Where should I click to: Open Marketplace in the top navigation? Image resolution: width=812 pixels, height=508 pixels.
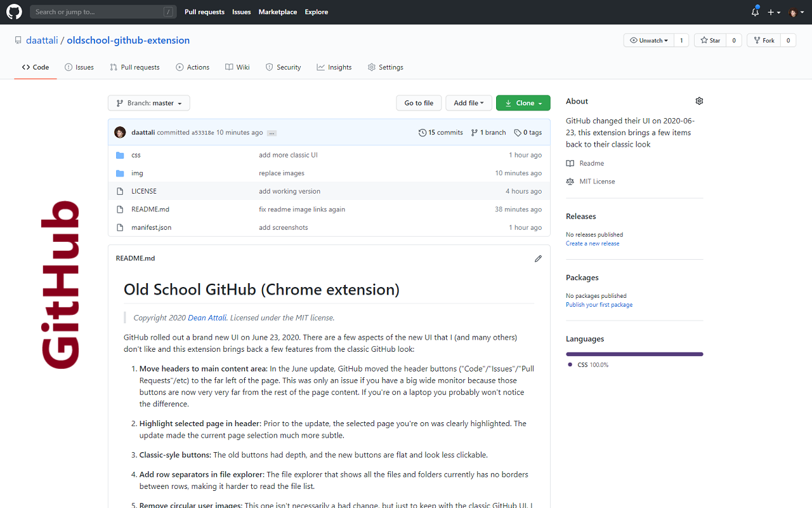(x=277, y=11)
